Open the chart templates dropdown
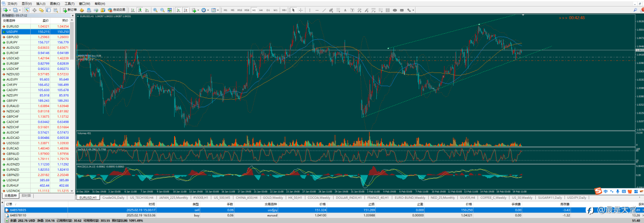The height and width of the screenshot is (223, 644). [x=217, y=10]
